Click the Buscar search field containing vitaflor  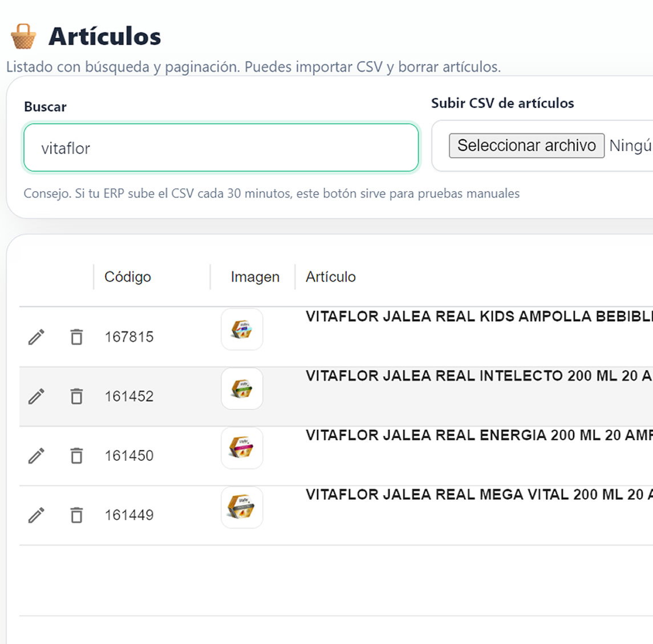220,148
